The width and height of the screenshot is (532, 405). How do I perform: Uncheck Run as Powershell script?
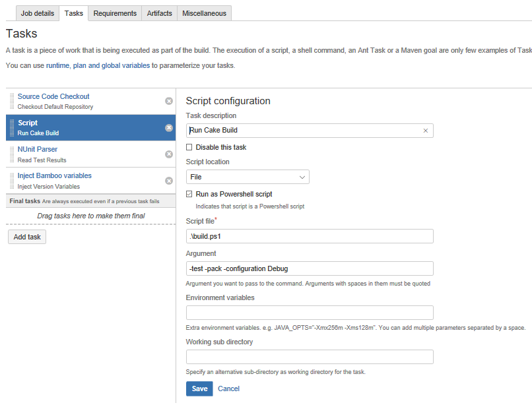point(188,193)
